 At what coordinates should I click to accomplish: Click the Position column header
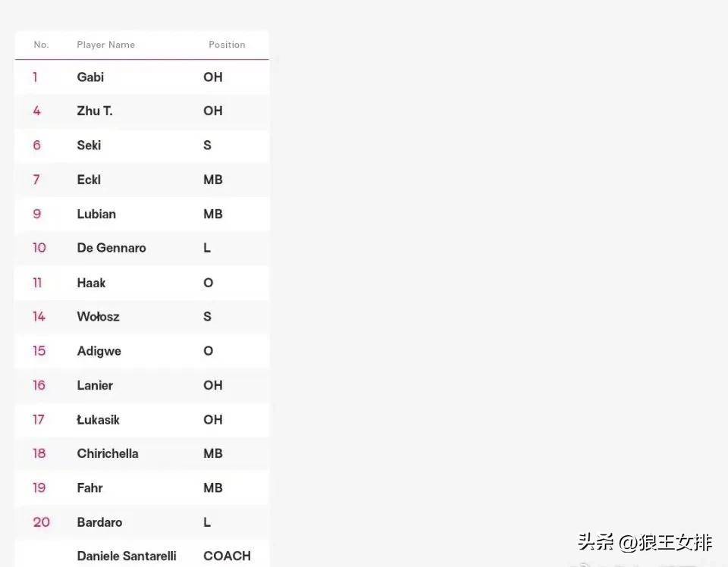tap(227, 45)
